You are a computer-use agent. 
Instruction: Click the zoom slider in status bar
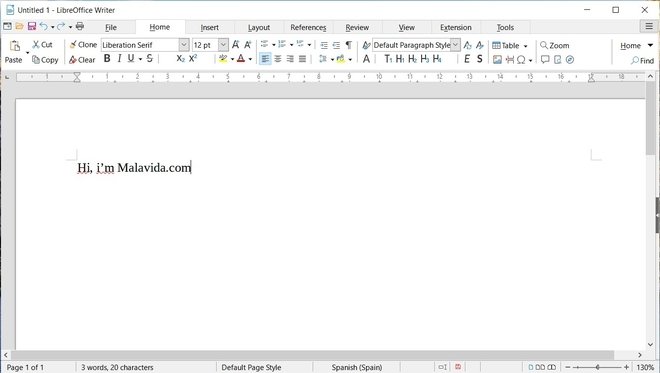(x=597, y=367)
